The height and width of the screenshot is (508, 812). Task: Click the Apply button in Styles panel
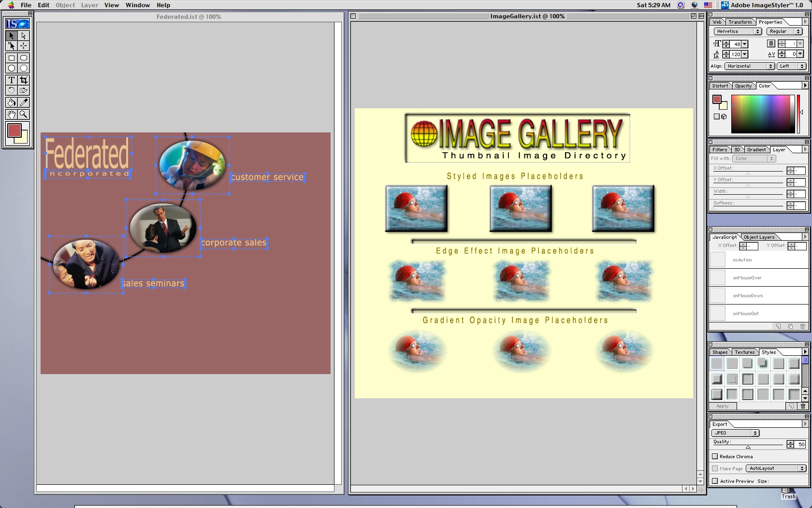click(723, 406)
